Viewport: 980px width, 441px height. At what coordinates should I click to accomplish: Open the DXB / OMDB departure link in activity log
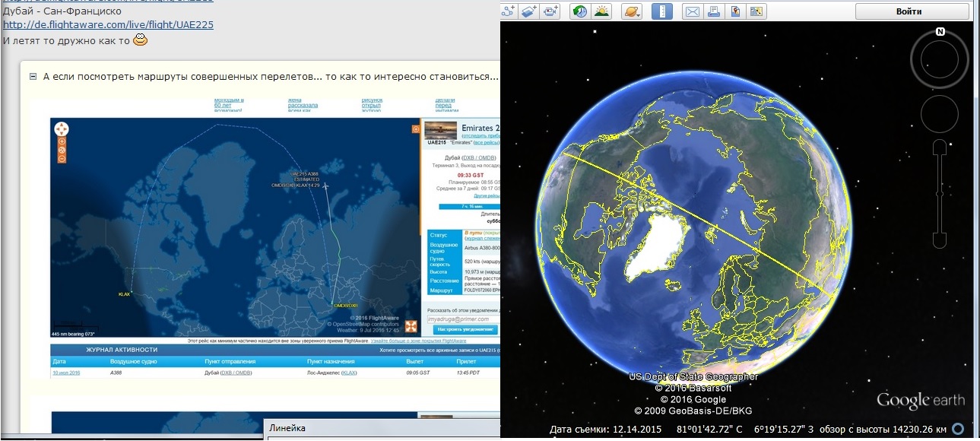tap(236, 373)
